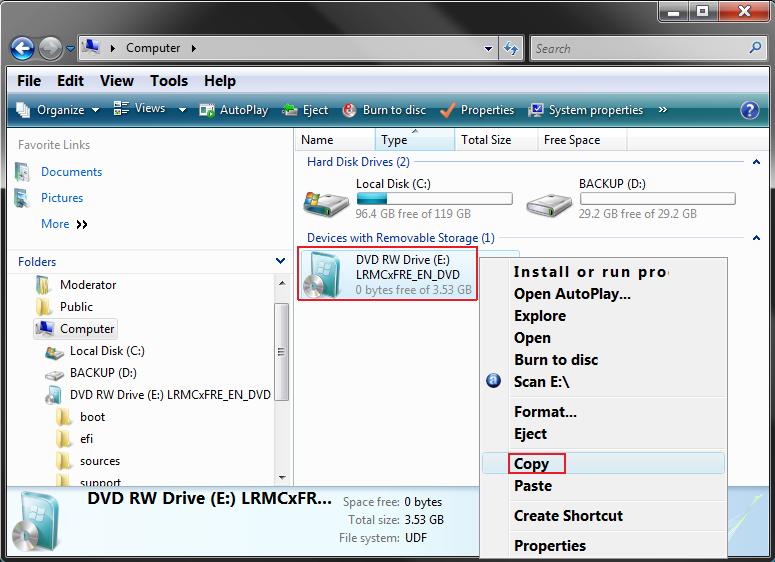Select BACKUP (D:) drive icon
The image size is (775, 562).
549,205
